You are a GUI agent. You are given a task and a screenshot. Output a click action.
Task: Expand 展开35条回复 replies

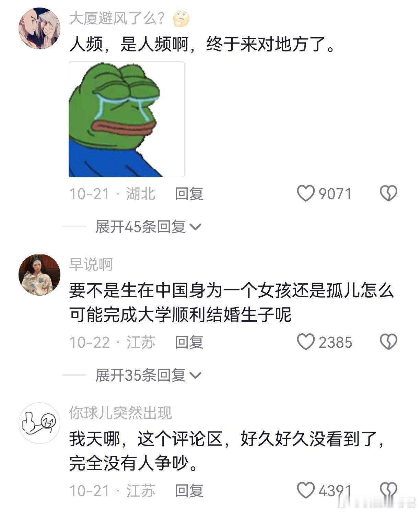148,375
